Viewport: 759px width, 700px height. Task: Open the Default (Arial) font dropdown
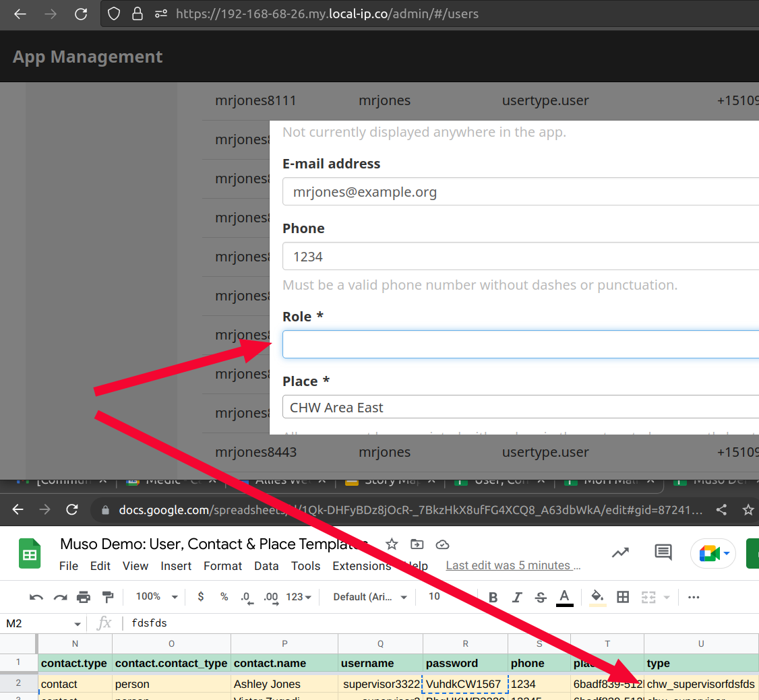click(x=370, y=597)
